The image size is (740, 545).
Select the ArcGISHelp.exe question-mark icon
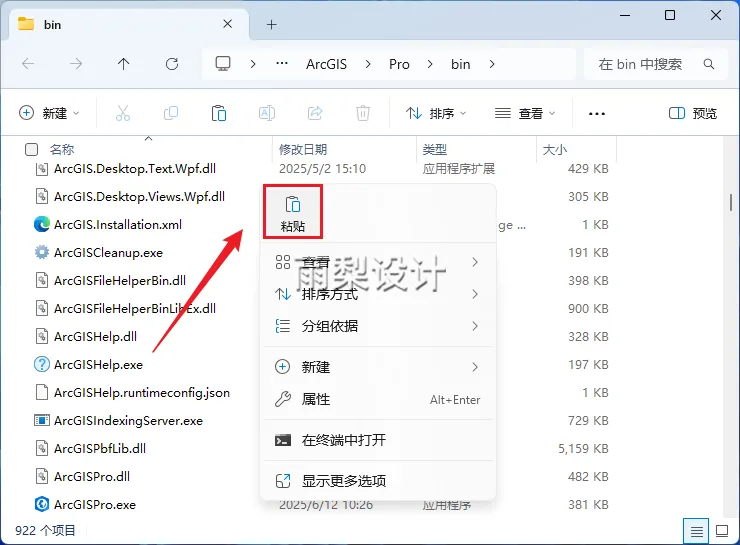42,364
